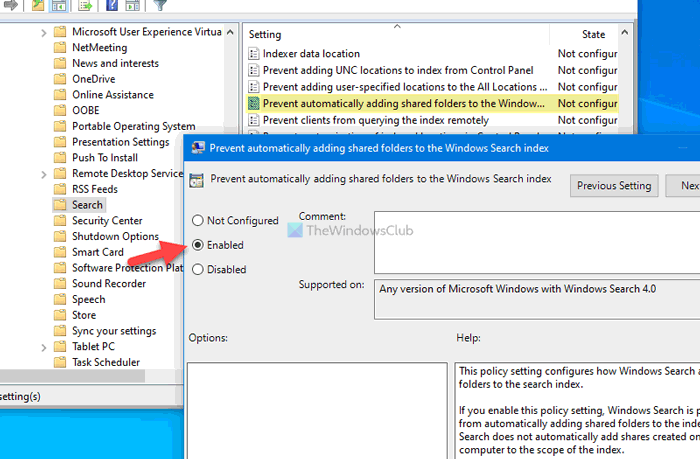The image size is (700, 459).
Task: Click the Next Setting button
Action: click(x=683, y=185)
